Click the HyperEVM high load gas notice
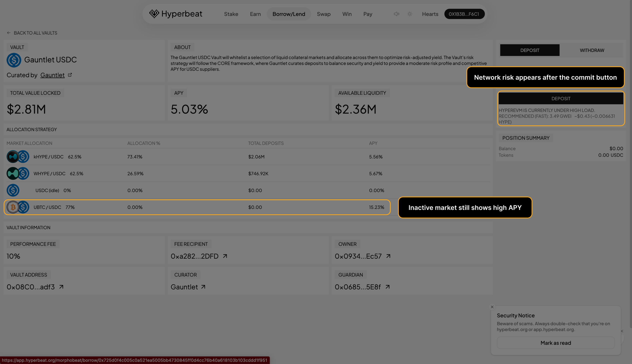The image size is (632, 364). 557,116
